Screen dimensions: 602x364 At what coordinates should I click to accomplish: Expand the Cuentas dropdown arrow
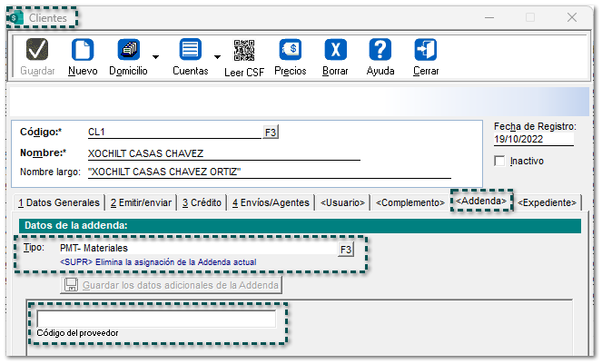point(217,57)
